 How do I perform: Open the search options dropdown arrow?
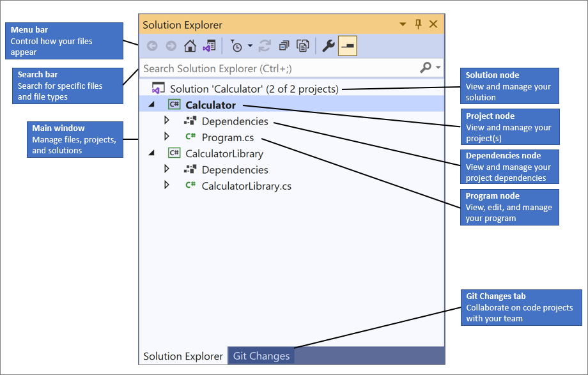pos(438,68)
